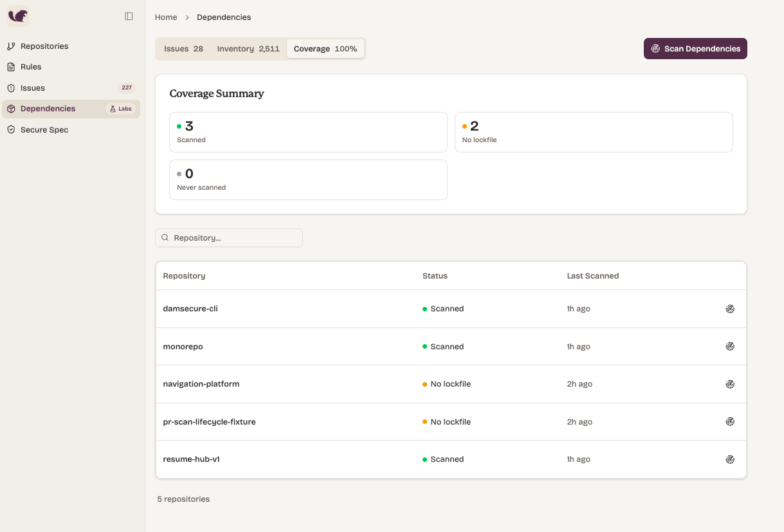Click Scanned status for resume-hub-v1
Viewport: 784px width, 532px height.
[x=443, y=459]
